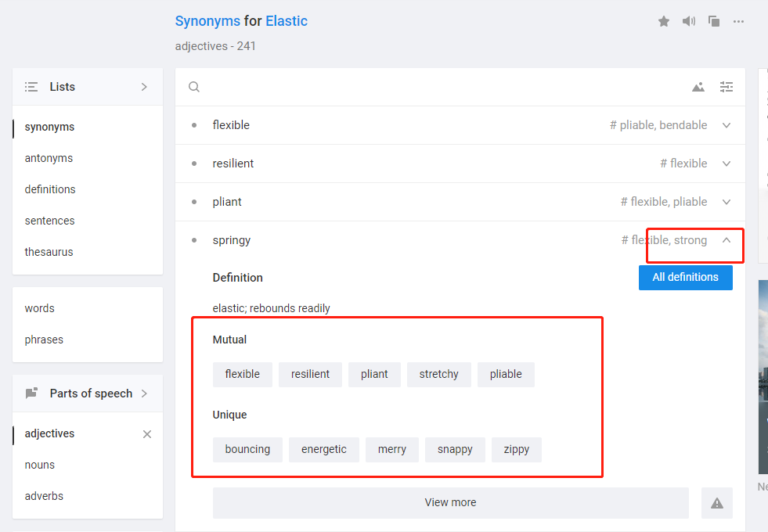The width and height of the screenshot is (768, 532).
Task: Expand the resilient synonym row
Action: pyautogui.click(x=727, y=164)
